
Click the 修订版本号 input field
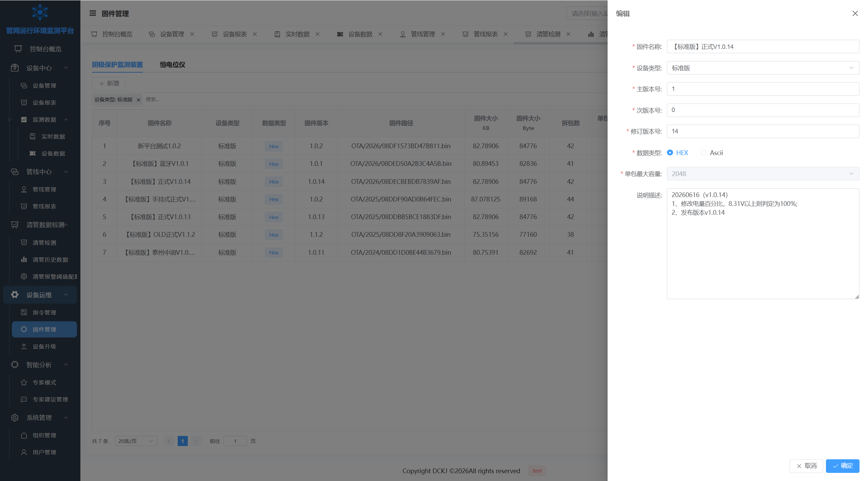click(763, 131)
